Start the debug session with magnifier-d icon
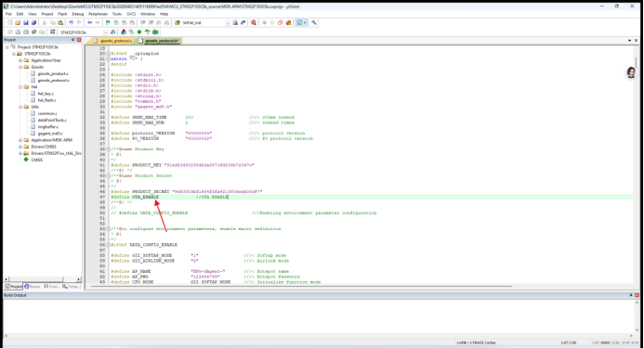The width and height of the screenshot is (644, 348). coord(254,22)
